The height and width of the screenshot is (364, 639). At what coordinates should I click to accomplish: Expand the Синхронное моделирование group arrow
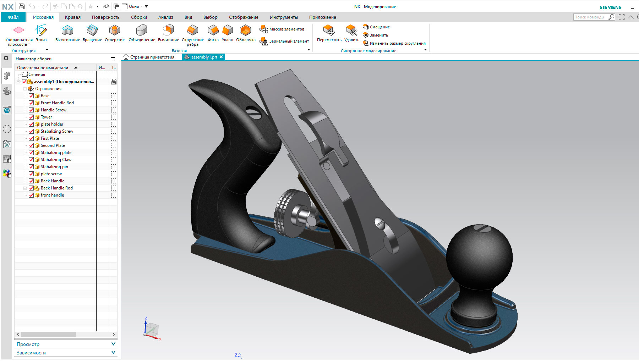click(425, 50)
